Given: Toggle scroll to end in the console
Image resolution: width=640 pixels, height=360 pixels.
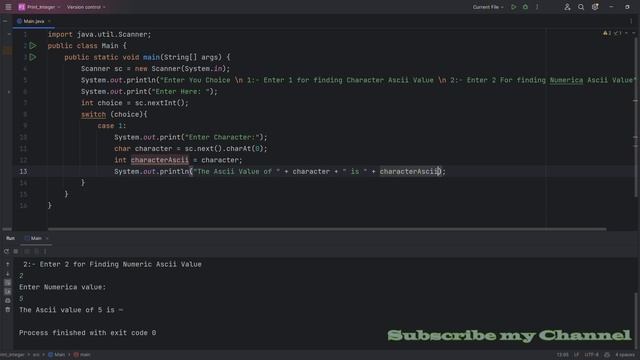Looking at the screenshot, I should tap(8, 291).
